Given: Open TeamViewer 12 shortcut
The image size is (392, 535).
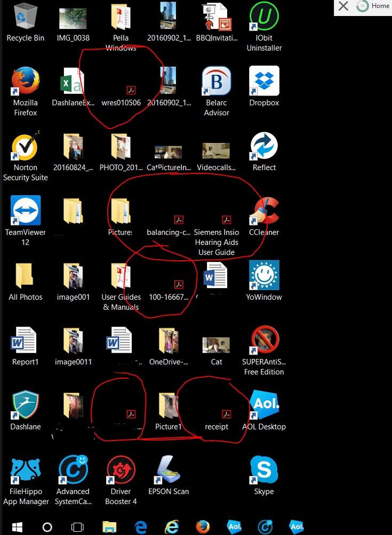Looking at the screenshot, I should (x=25, y=211).
